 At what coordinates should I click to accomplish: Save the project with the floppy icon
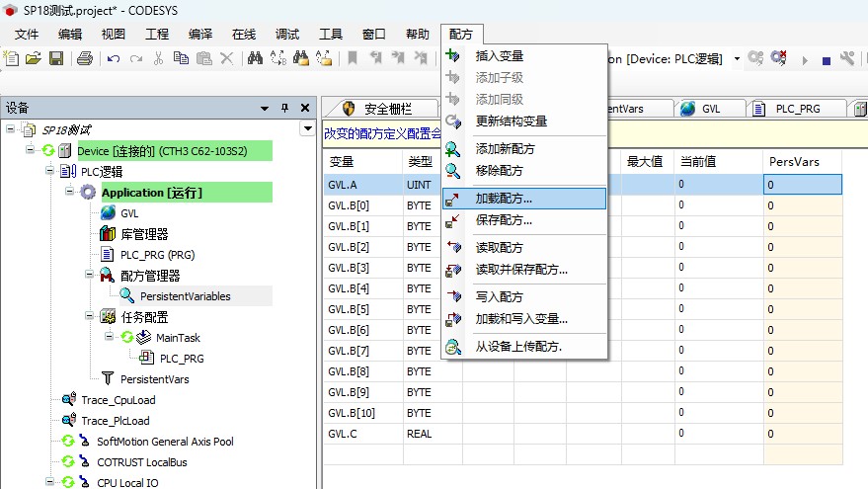coord(56,58)
